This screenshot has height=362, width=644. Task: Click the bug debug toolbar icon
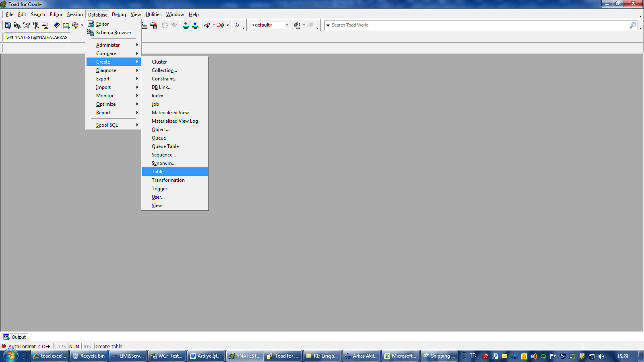pos(174,25)
